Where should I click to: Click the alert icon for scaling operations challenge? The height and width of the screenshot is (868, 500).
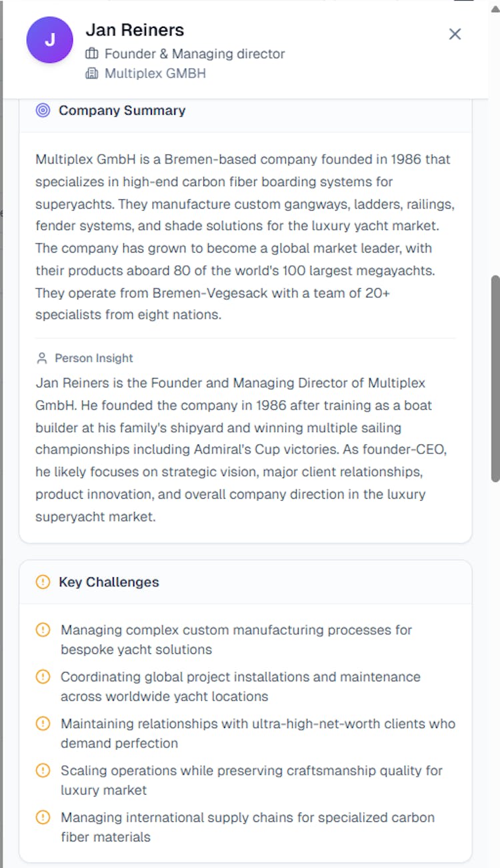pyautogui.click(x=43, y=771)
